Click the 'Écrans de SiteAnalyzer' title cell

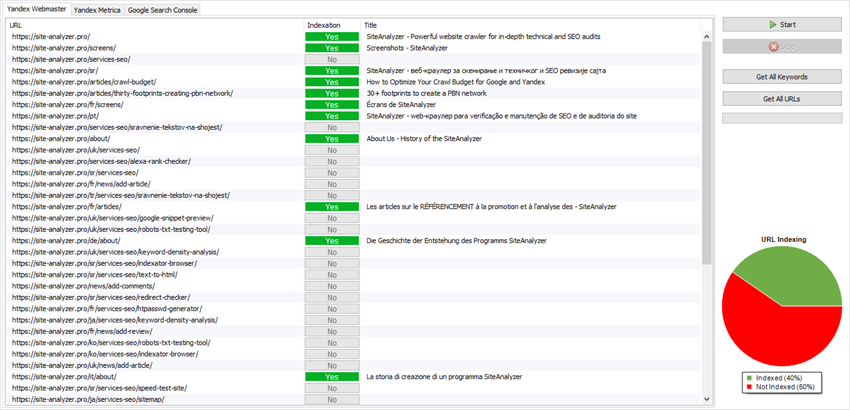401,105
